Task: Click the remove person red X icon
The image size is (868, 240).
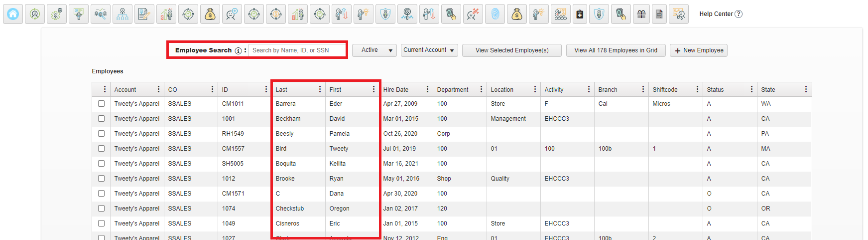Action: (x=473, y=14)
